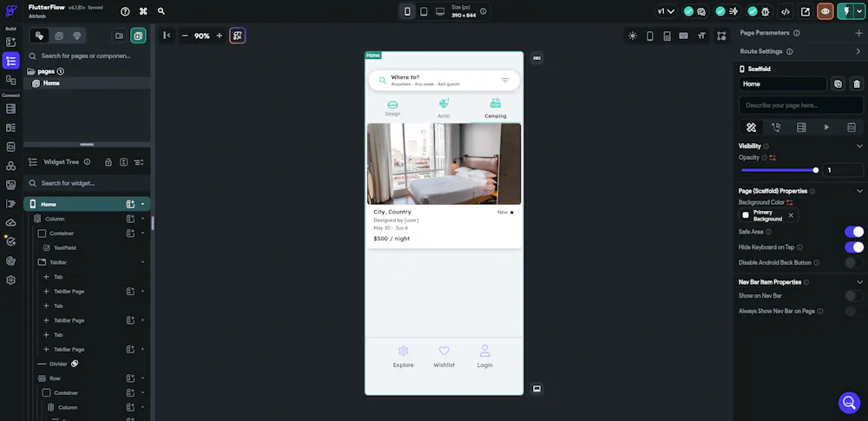The height and width of the screenshot is (421, 868).
Task: Delete page with trash icon
Action: [857, 84]
